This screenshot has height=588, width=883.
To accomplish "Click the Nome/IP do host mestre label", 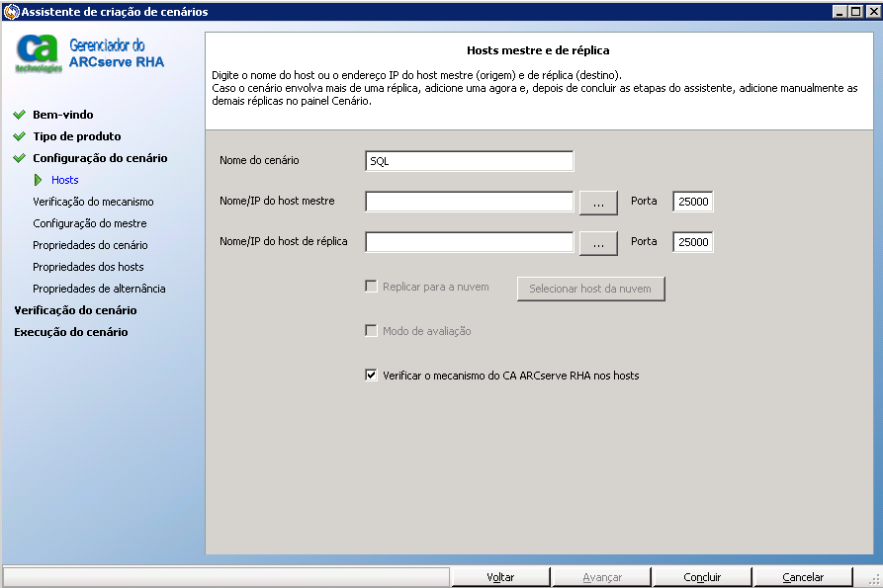I will pyautogui.click(x=277, y=201).
